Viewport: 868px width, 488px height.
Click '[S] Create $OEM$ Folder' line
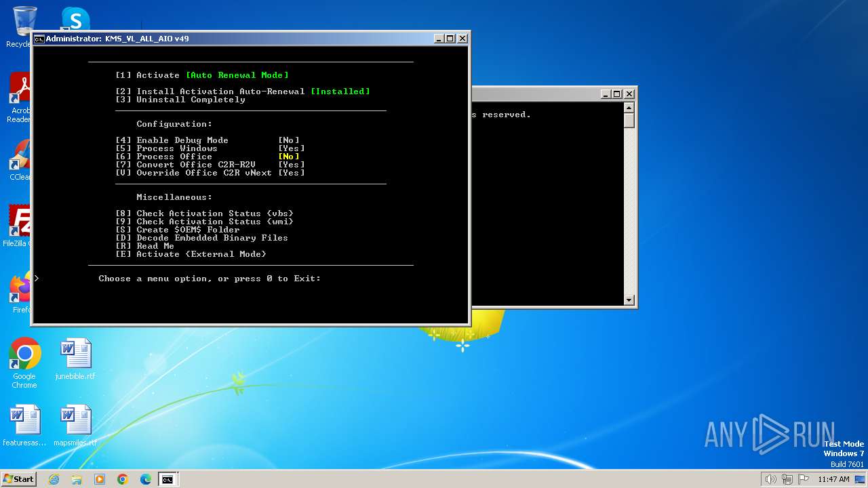click(178, 230)
